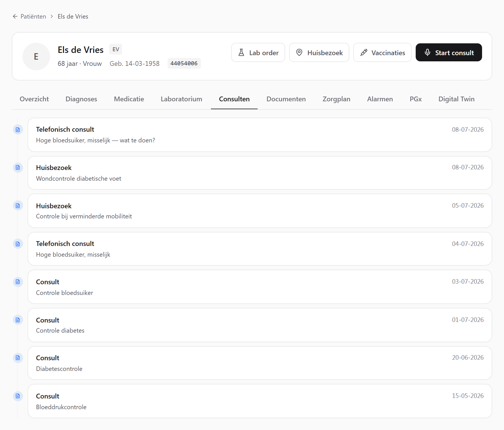The height and width of the screenshot is (430, 504).
Task: Click document icon beside Wondcontrole diabetische voet
Action: [x=18, y=168]
